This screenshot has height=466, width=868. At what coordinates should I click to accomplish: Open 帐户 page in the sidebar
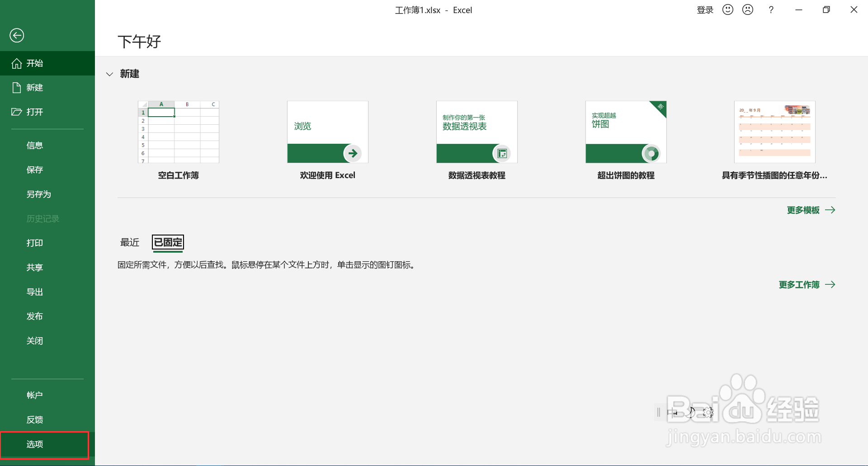tap(35, 395)
